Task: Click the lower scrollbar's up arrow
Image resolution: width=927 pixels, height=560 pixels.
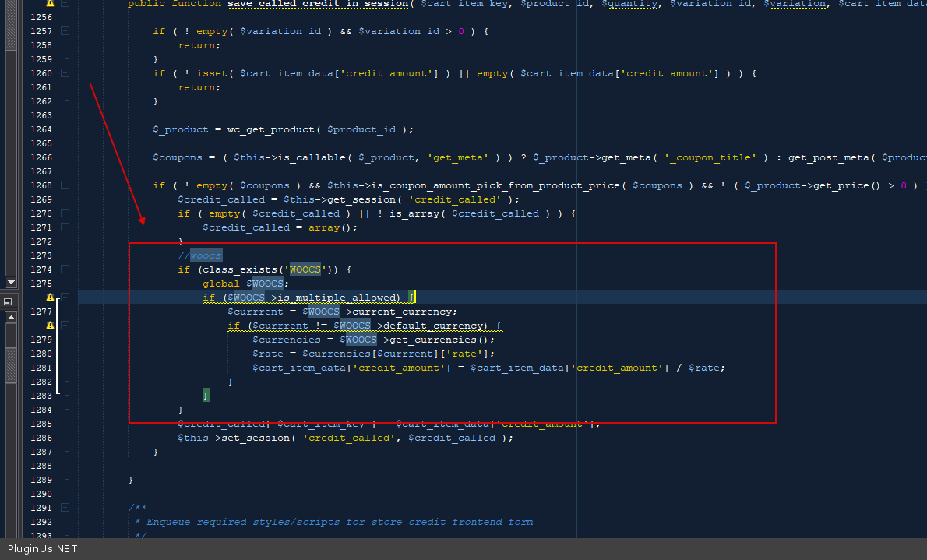Action: 11,317
